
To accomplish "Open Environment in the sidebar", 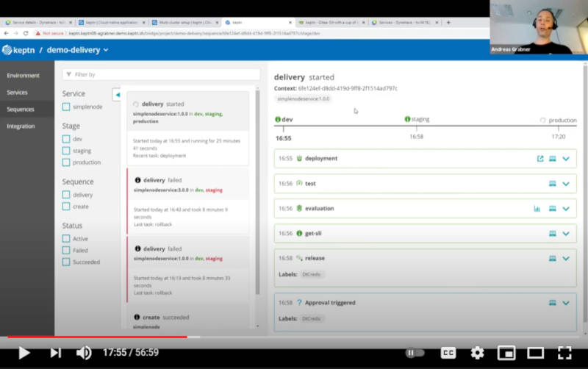I will pyautogui.click(x=23, y=76).
